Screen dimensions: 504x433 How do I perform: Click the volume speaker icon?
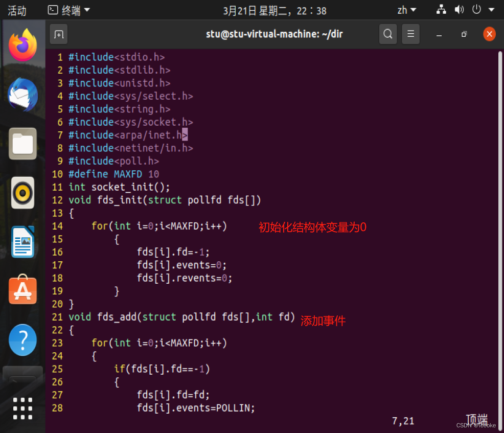[x=459, y=10]
